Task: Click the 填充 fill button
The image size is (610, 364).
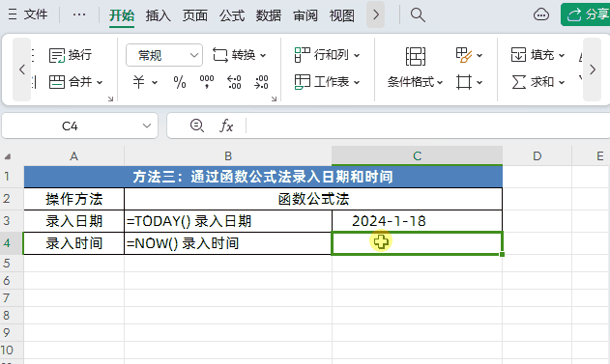Action: pos(533,55)
